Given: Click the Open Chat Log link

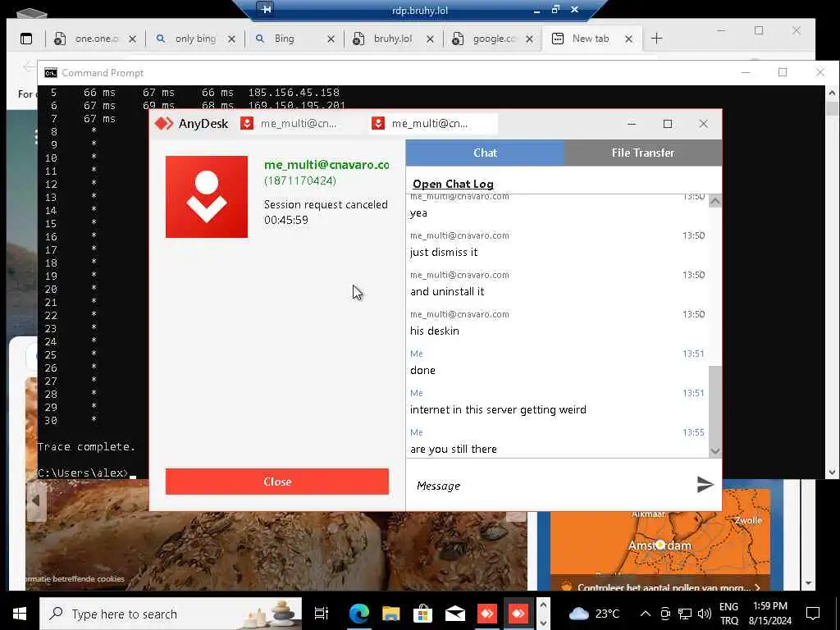Looking at the screenshot, I should point(453,184).
